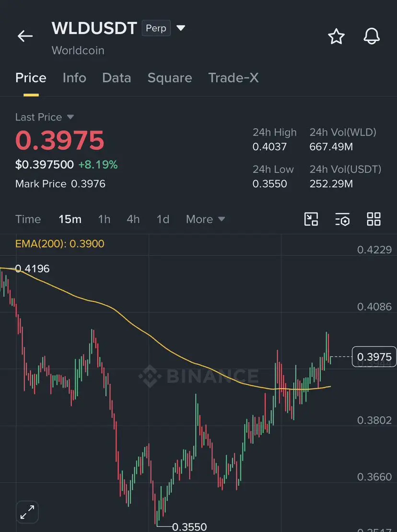Viewport: 397px width, 532px height.
Task: Click the 0.3975 current price tag on the chart
Action: (374, 356)
